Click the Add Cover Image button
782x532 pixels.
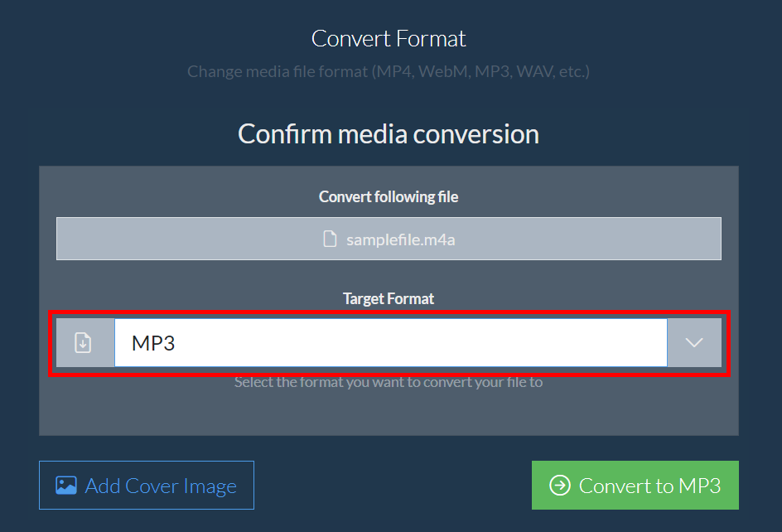click(146, 485)
